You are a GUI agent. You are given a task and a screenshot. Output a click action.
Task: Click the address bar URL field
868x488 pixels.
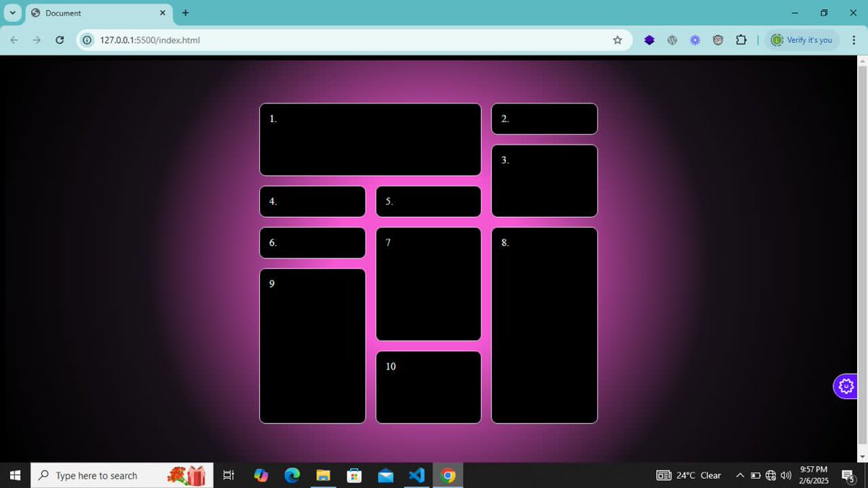point(354,40)
